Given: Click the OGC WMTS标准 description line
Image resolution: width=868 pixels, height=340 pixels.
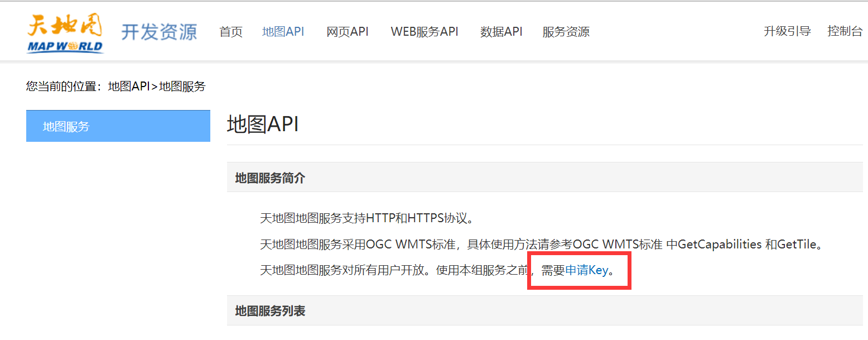Looking at the screenshot, I should pos(542,245).
